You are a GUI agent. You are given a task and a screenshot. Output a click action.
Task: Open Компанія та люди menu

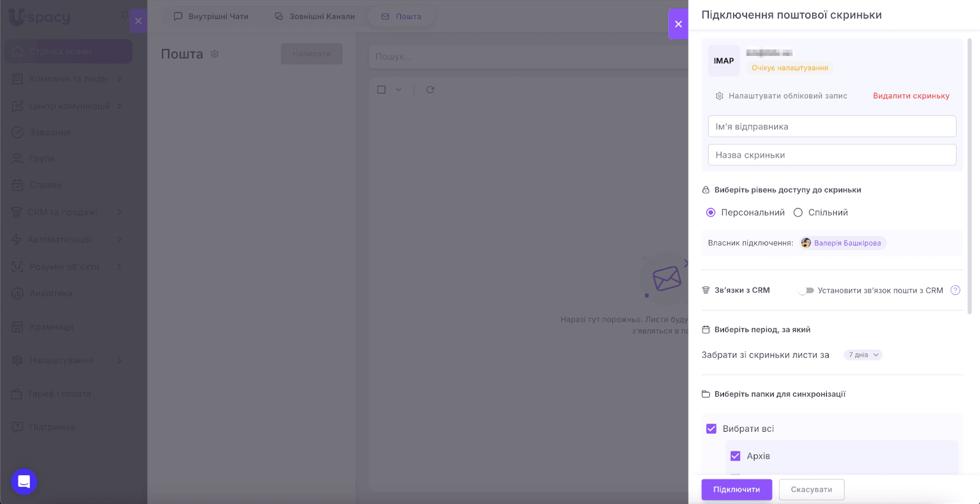[69, 78]
